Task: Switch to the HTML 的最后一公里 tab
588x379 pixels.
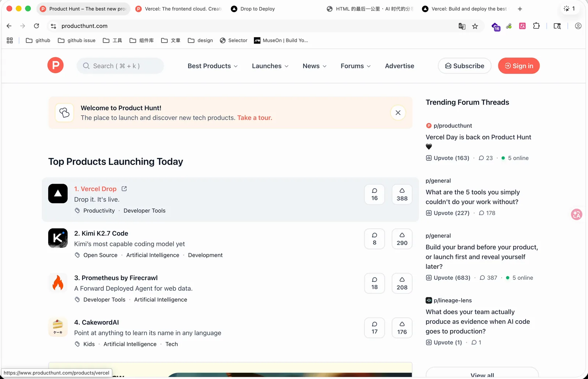Action: coord(370,9)
